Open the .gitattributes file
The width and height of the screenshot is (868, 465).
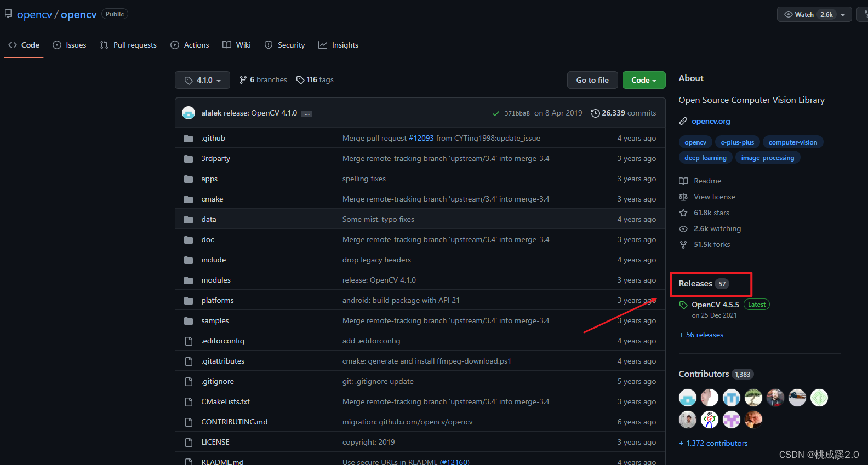click(222, 361)
